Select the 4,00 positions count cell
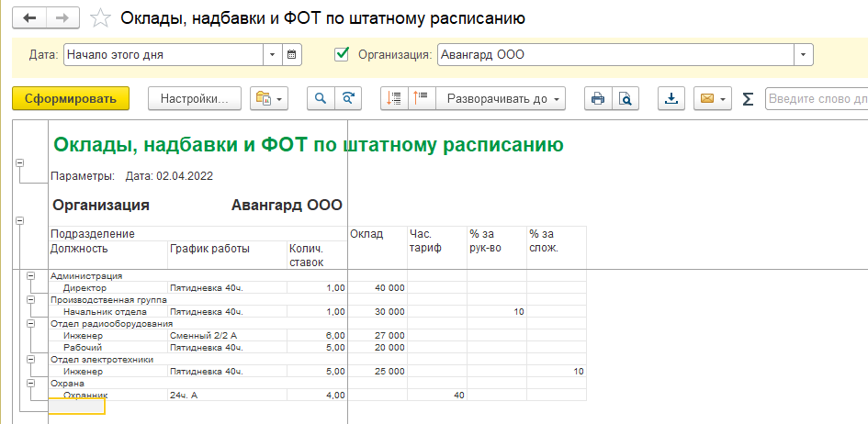This screenshot has height=424, width=868. (317, 395)
